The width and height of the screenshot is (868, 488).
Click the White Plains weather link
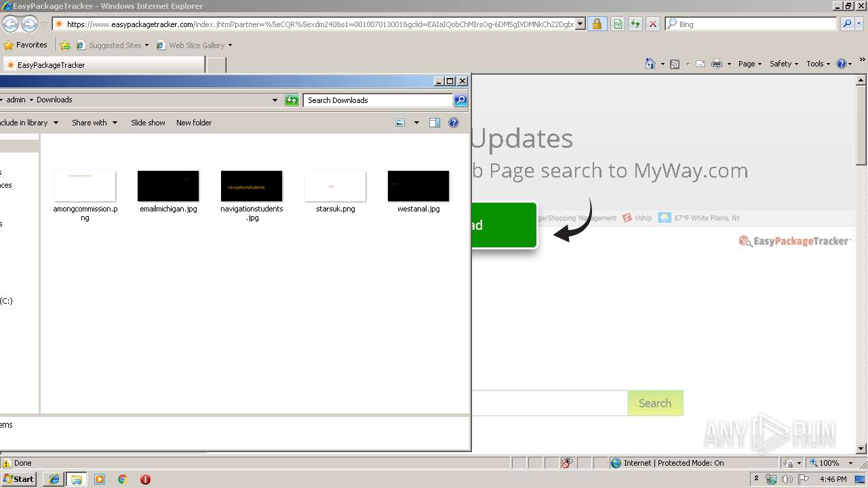coord(700,218)
